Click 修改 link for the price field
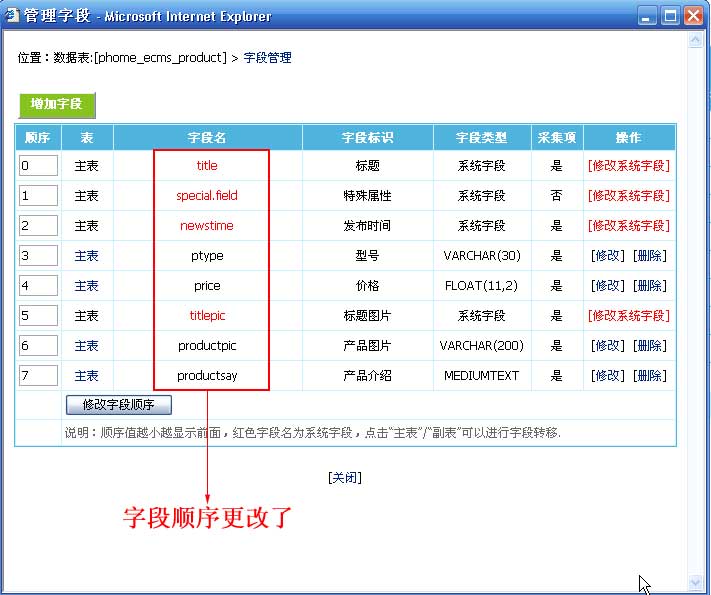 click(x=607, y=286)
